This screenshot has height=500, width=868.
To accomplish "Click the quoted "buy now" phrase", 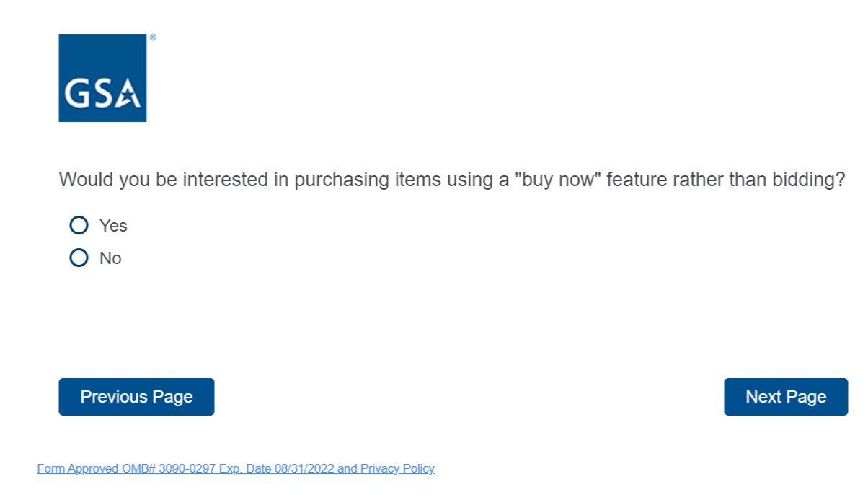I will 559,180.
